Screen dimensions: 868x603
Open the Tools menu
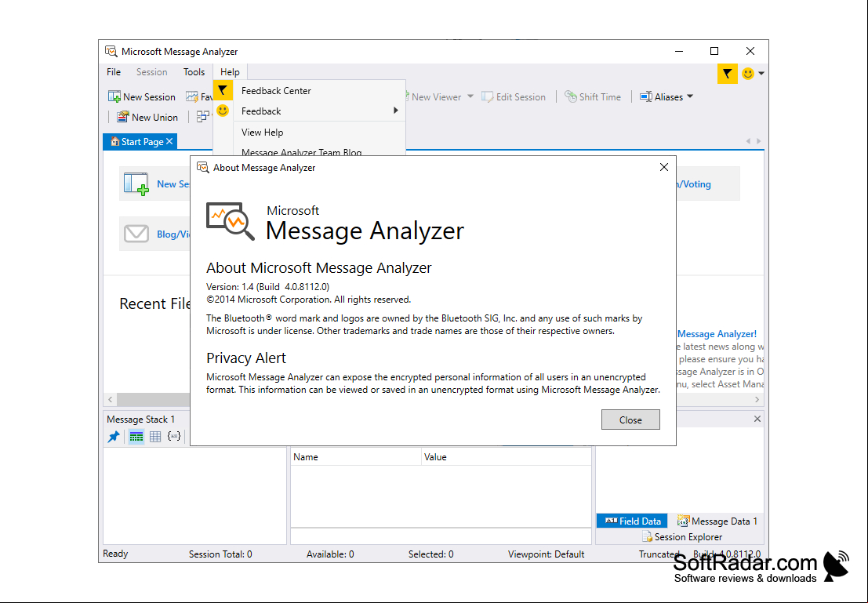pyautogui.click(x=194, y=72)
